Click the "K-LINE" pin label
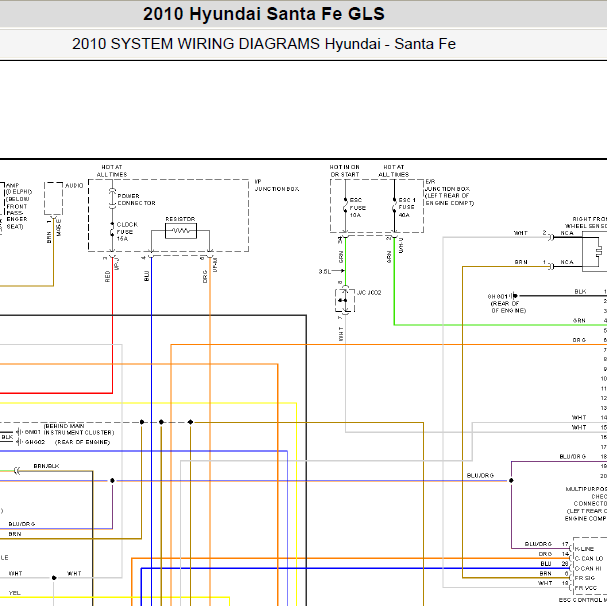The height and width of the screenshot is (606, 607). (x=584, y=549)
